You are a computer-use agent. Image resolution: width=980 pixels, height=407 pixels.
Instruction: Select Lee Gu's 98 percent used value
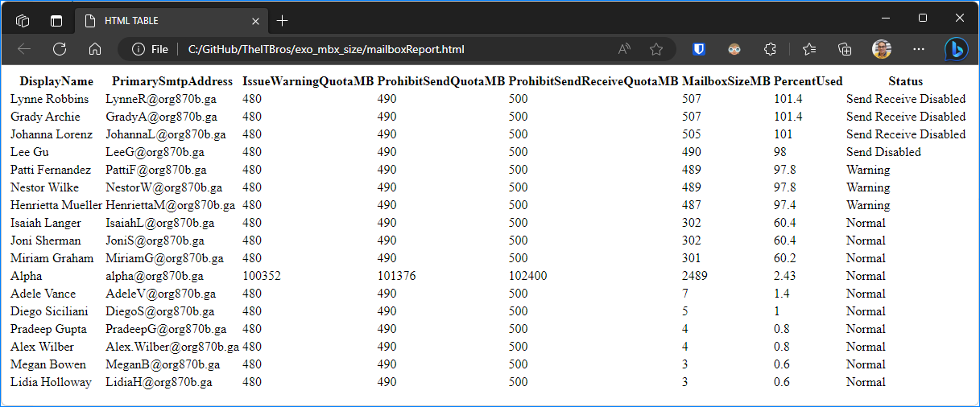pos(780,152)
